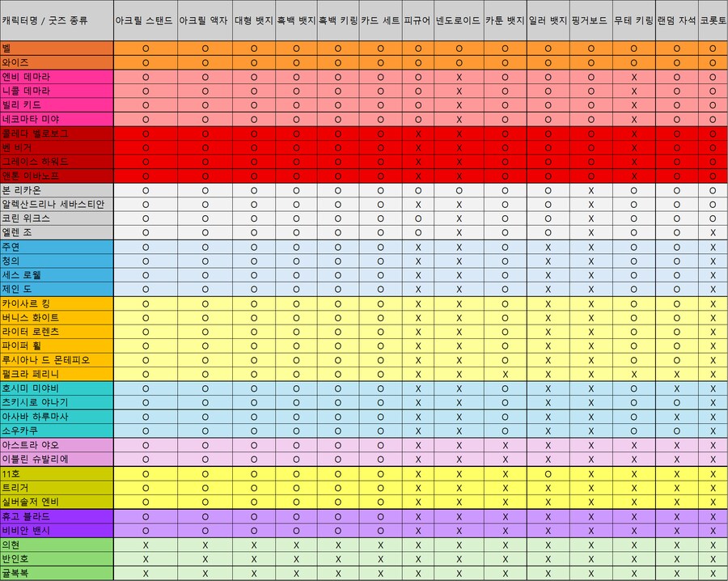Click the 비비안 밴시 name cell
The width and height of the screenshot is (728, 581).
tap(57, 530)
